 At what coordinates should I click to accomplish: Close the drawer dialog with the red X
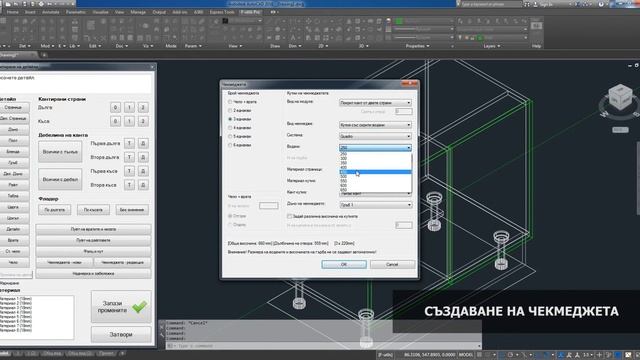(x=409, y=84)
